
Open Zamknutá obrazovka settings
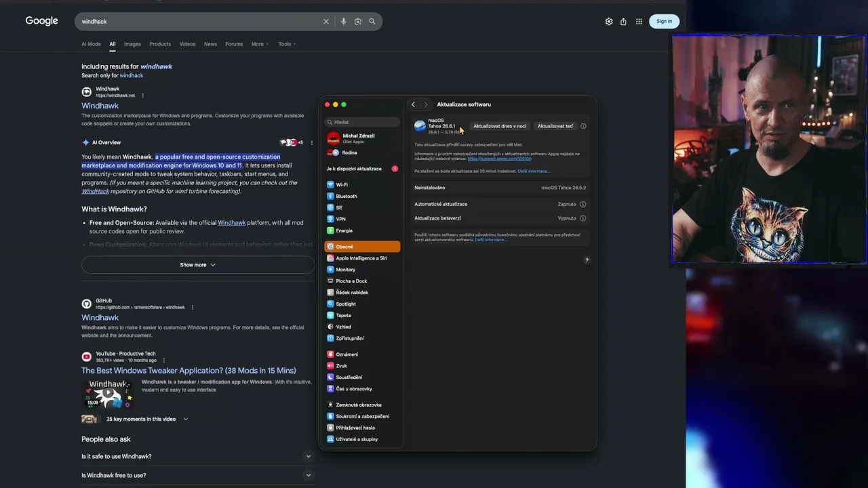pos(362,405)
